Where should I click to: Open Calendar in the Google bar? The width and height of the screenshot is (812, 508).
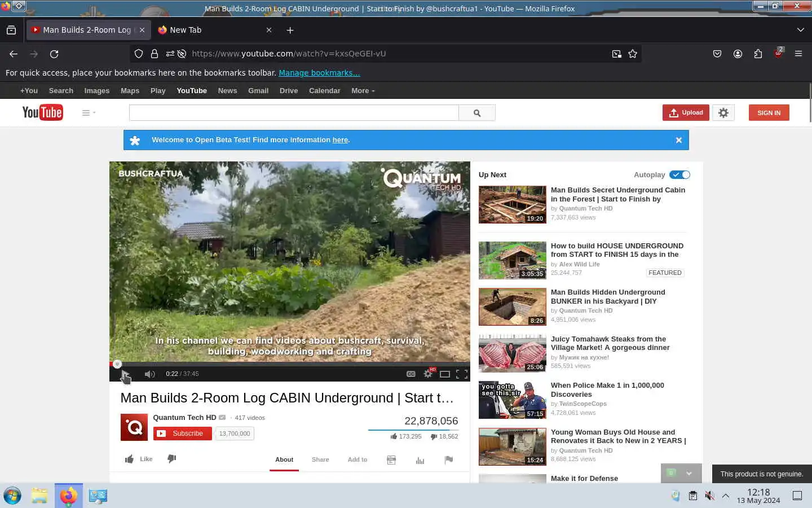324,91
